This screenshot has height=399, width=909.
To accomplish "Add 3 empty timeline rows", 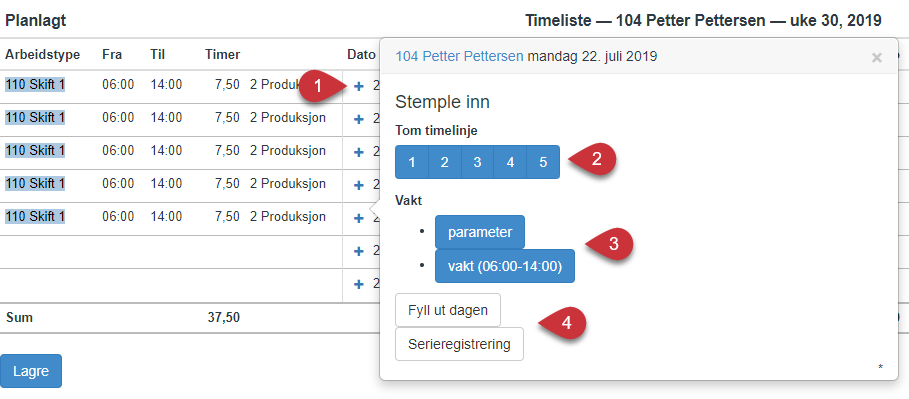I will coord(477,162).
